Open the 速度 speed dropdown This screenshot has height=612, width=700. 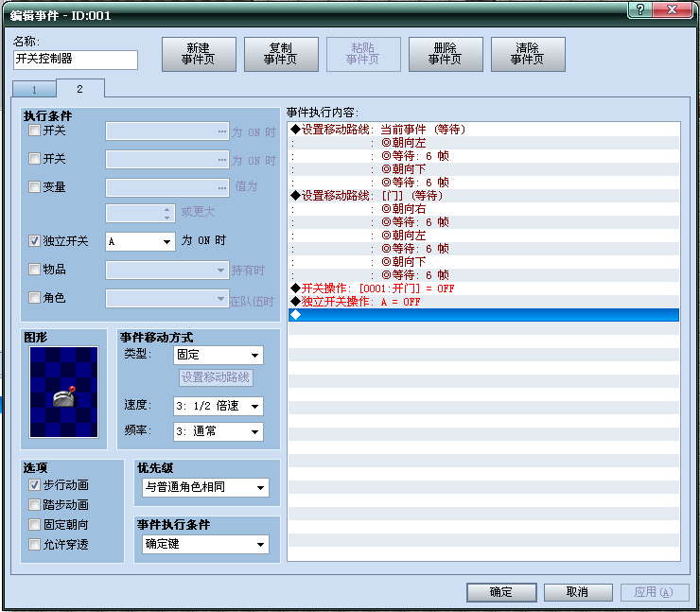(x=219, y=406)
